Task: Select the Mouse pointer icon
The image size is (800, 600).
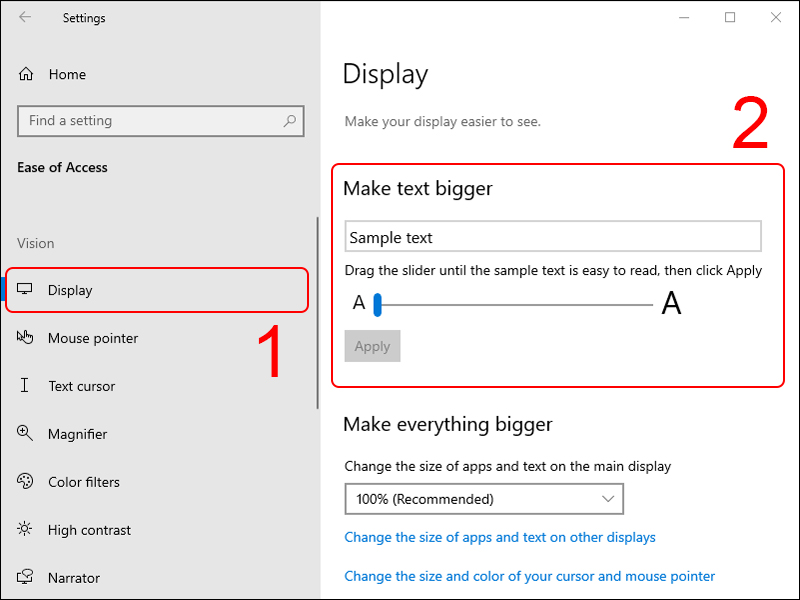Action: pos(26,338)
